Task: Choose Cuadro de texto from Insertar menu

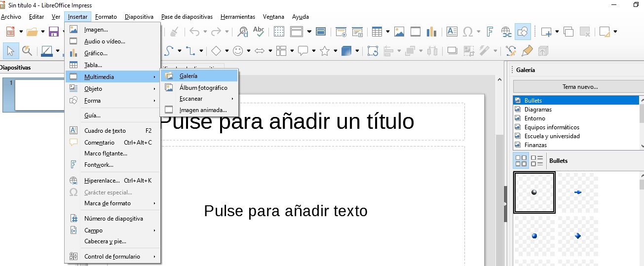Action: point(113,131)
